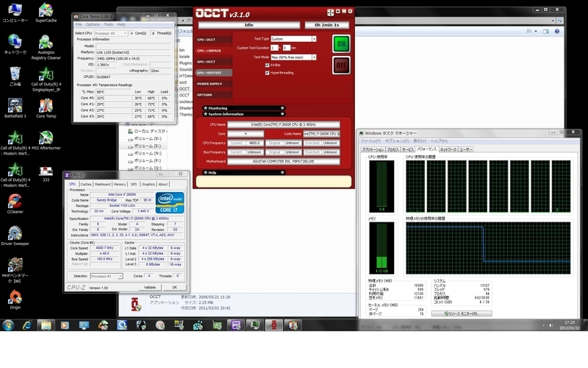
Task: Switch to OCCT red taskbar button
Action: 273,325
